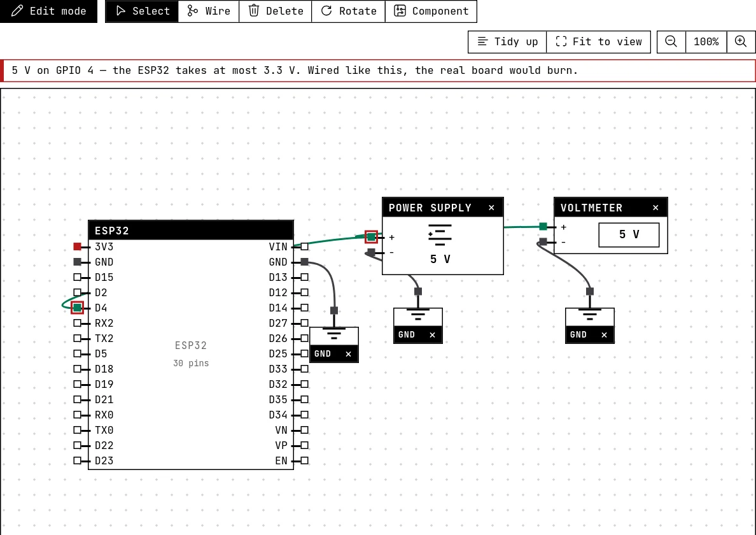Click the zoom out magnifier
This screenshot has width=756, height=535.
click(671, 41)
